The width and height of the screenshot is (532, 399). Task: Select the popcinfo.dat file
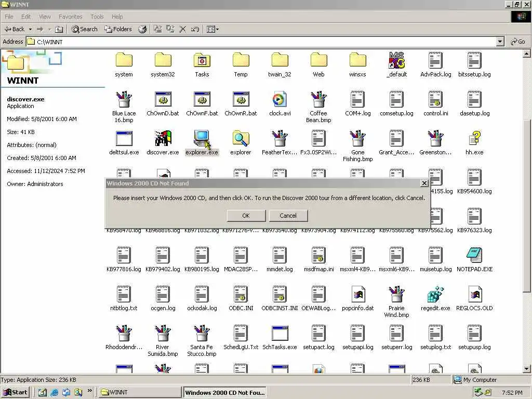357,299
